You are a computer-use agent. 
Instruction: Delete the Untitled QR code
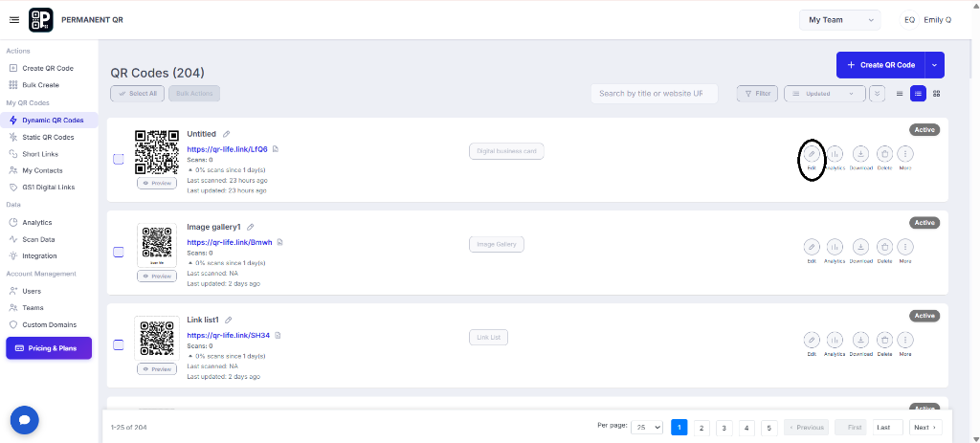[884, 154]
